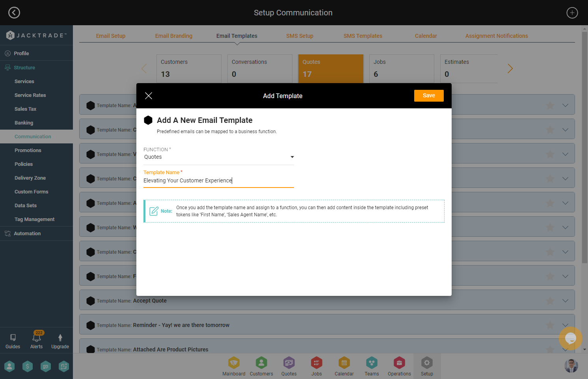The image size is (588, 379).
Task: Open the Assignment Notifications tab
Action: 497,36
